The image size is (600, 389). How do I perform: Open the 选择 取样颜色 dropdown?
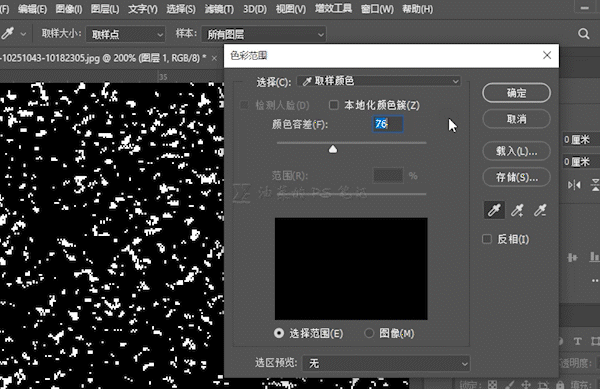point(379,81)
